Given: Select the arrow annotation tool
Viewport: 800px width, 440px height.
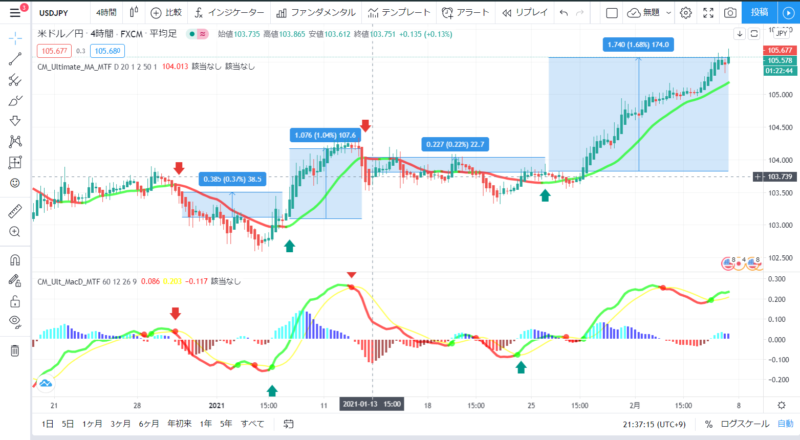Looking at the screenshot, I should (x=15, y=121).
